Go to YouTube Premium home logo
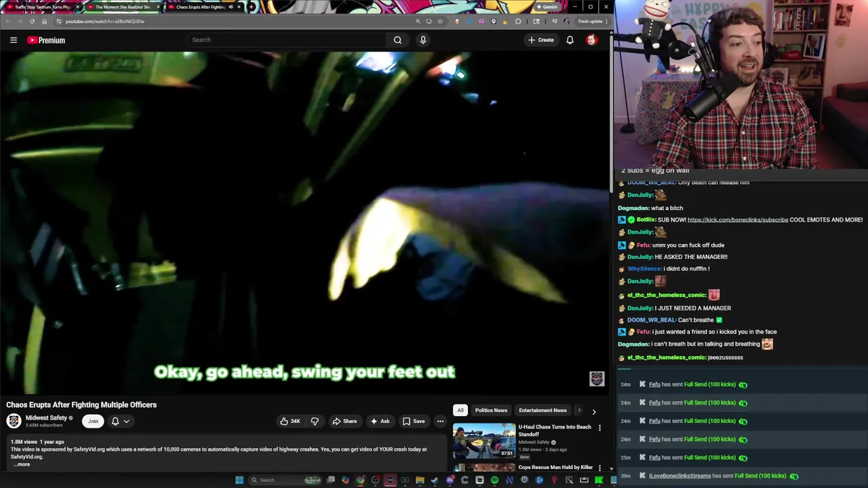The width and height of the screenshot is (868, 488). [x=46, y=40]
